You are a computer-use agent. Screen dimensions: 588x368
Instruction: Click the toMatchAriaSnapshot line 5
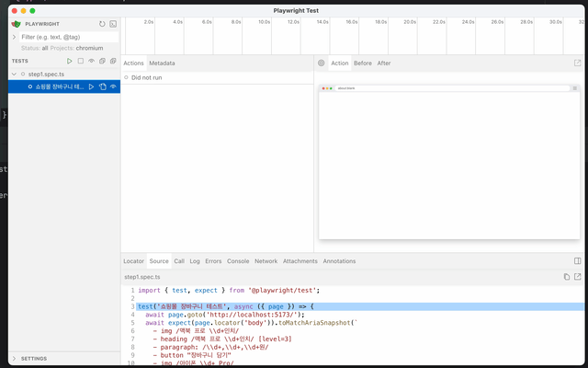pos(251,323)
